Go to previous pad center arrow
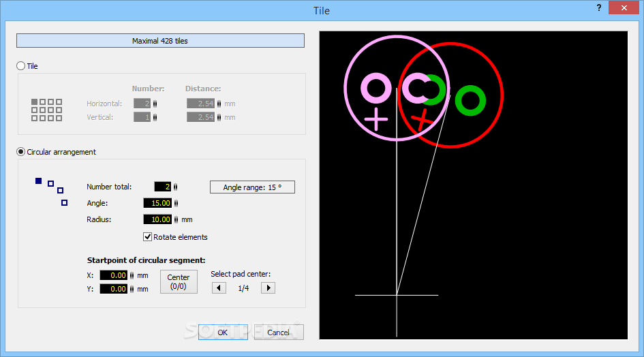Image resolution: width=644 pixels, height=357 pixels. [x=219, y=288]
